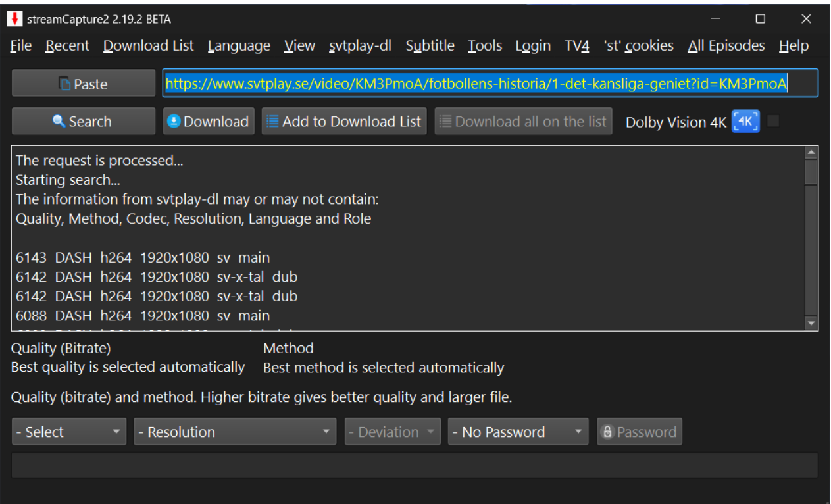831x504 pixels.
Task: Open the Select quality dropdown
Action: point(68,432)
